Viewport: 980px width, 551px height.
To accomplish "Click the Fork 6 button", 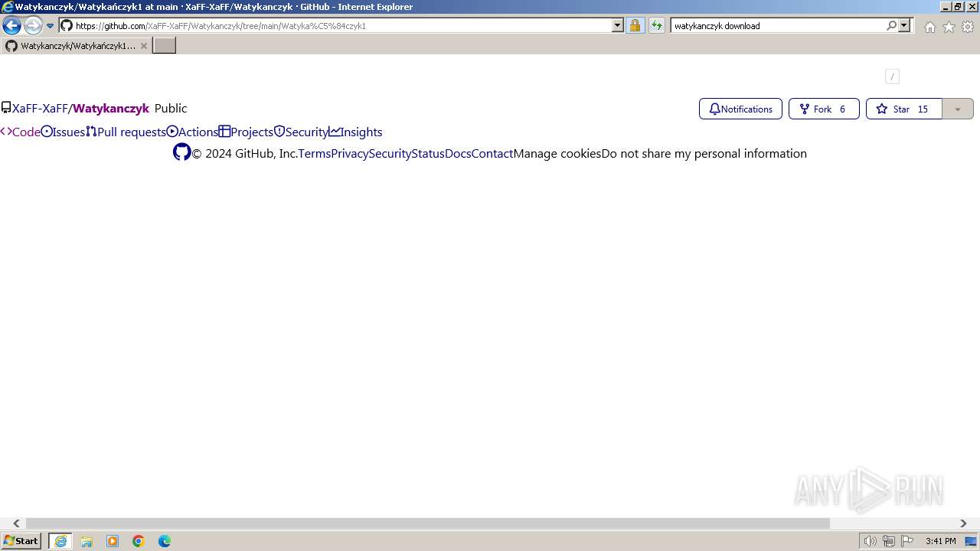I will (824, 109).
